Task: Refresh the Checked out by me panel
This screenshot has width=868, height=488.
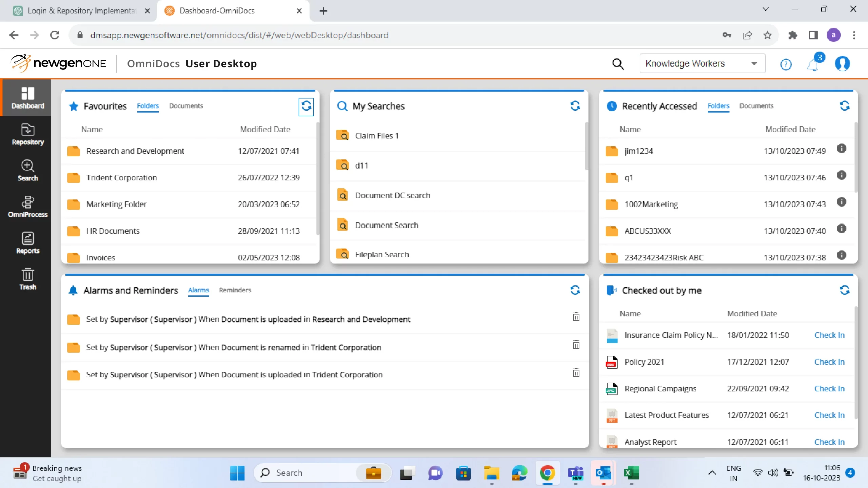Action: (844, 290)
